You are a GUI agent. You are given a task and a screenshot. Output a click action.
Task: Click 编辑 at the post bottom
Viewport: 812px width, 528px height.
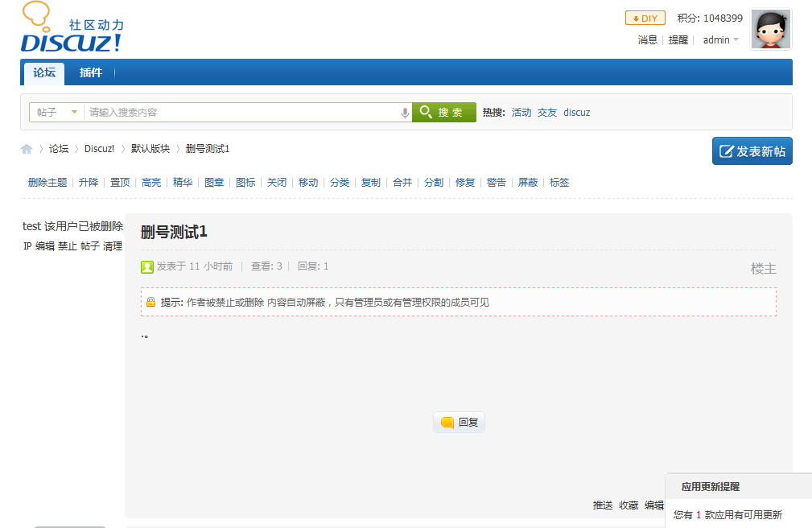pyautogui.click(x=654, y=505)
